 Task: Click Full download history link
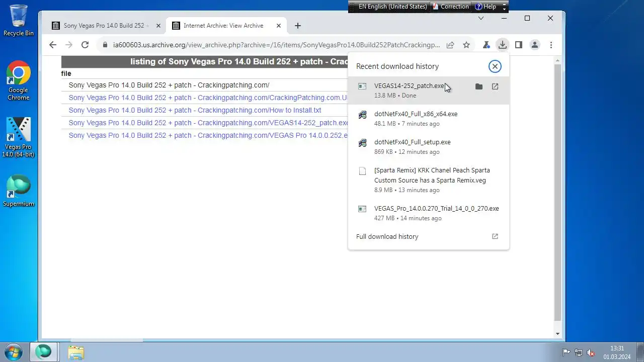point(387,236)
